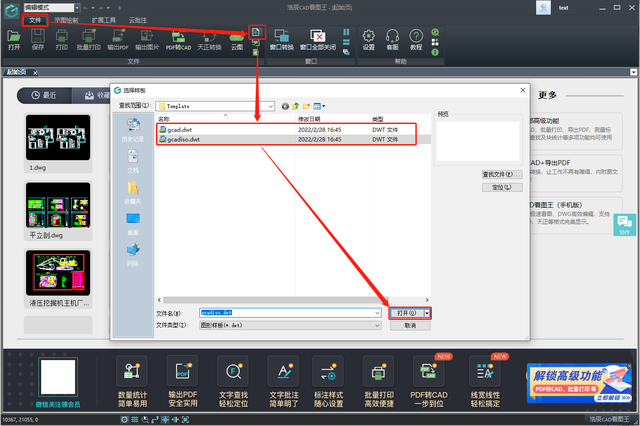Select the 云批注 ribbon tab
640x426 pixels.
[138, 20]
